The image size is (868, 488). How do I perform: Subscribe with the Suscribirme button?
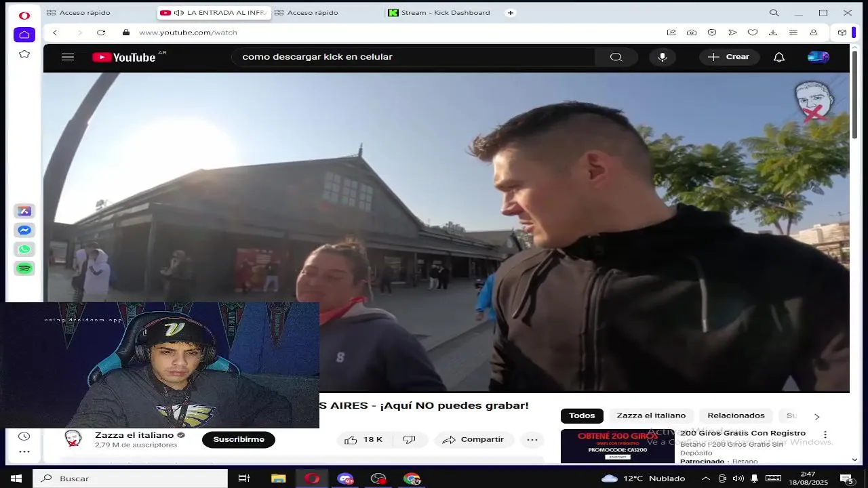point(239,440)
